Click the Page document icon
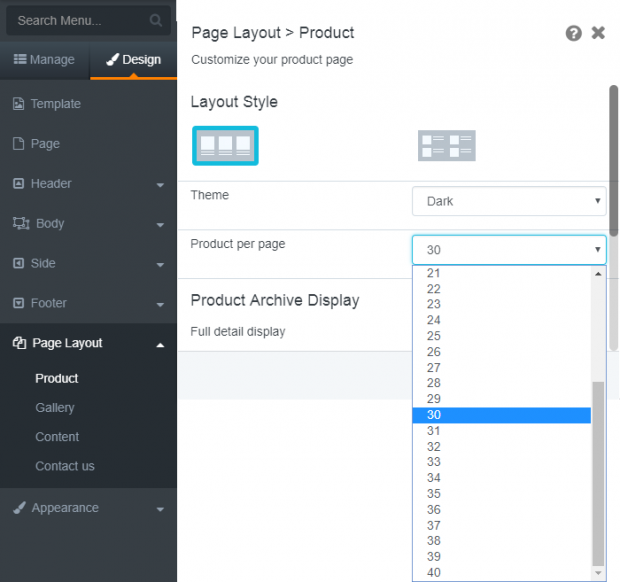620x582 pixels. pos(18,144)
